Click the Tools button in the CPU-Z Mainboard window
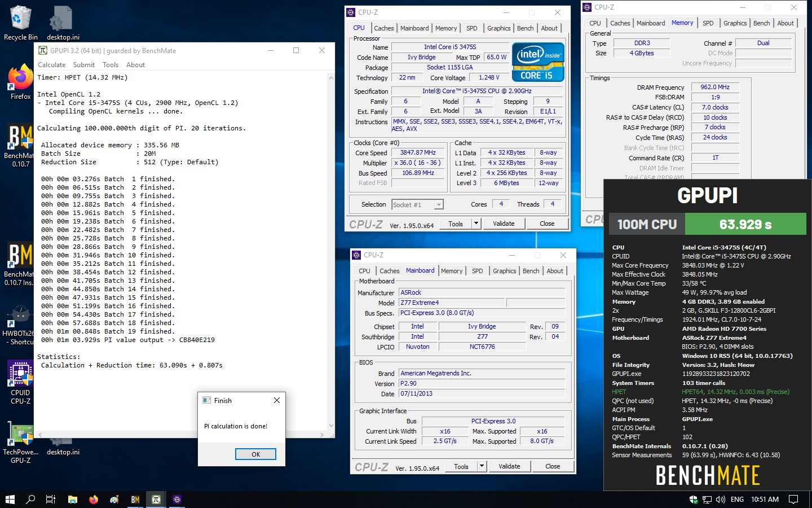 (x=461, y=466)
